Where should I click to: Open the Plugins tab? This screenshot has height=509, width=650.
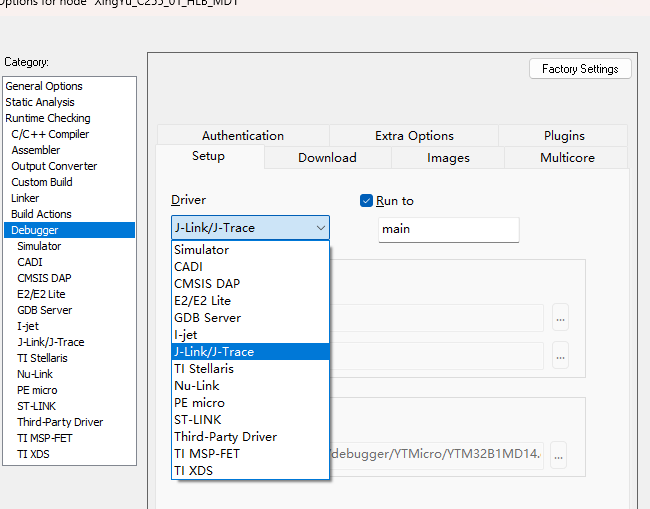tap(564, 136)
